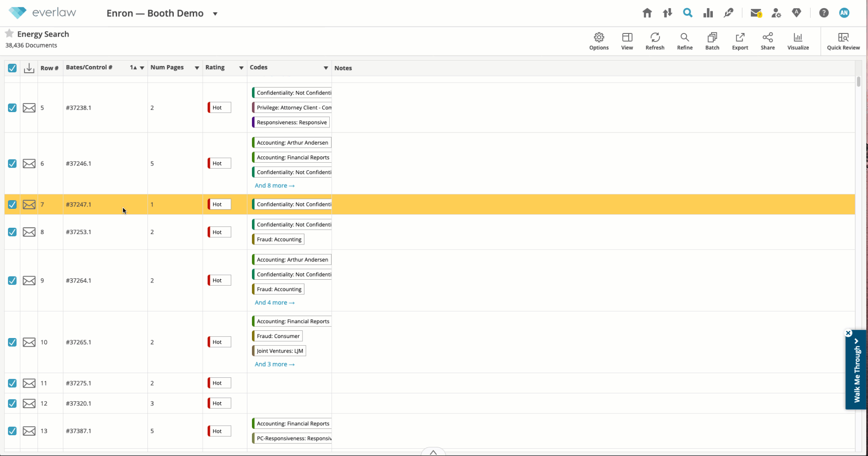868x456 pixels.
Task: Expand 'And 4 more' codes link
Action: (275, 302)
